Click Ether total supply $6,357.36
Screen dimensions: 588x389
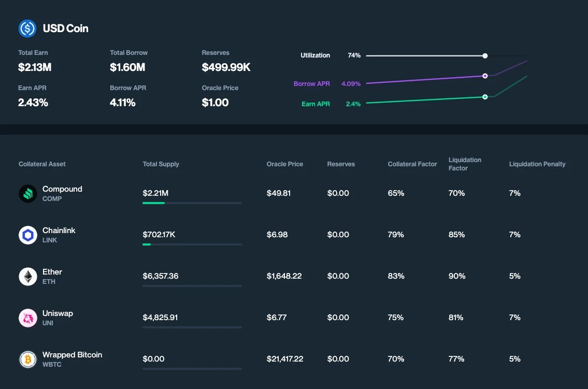(161, 276)
